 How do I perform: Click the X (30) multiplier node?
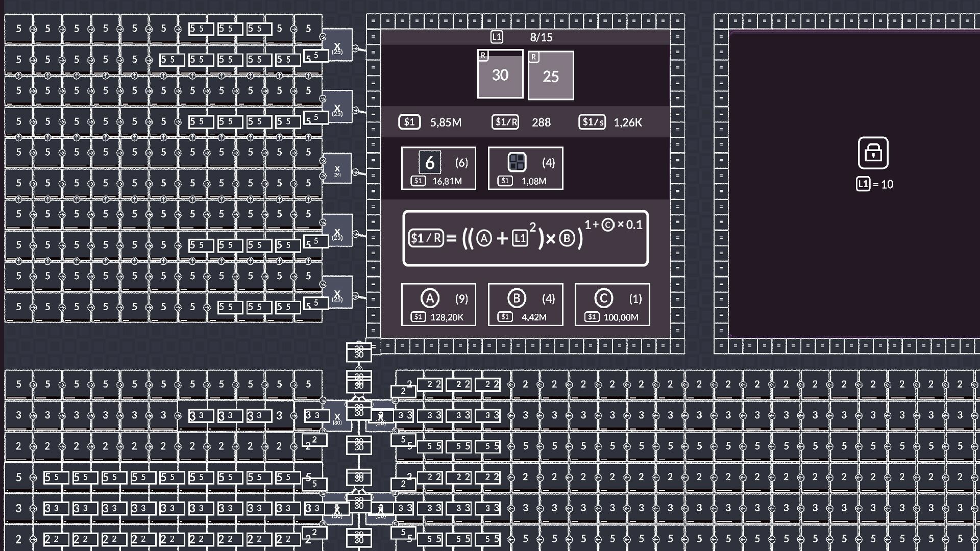[x=337, y=418]
